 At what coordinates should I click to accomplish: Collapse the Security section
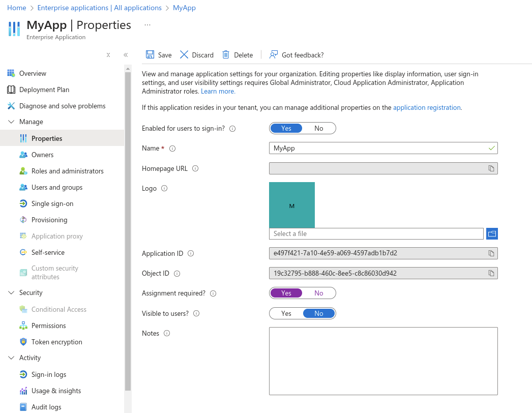click(x=12, y=292)
